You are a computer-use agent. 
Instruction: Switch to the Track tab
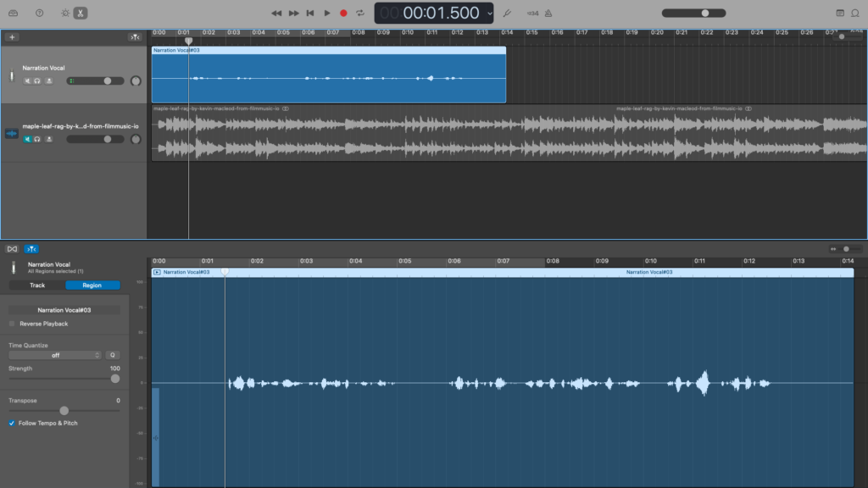(37, 286)
